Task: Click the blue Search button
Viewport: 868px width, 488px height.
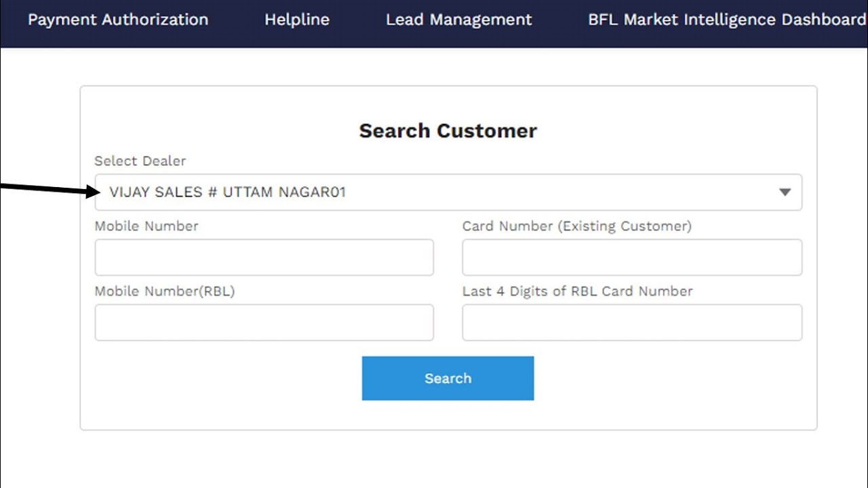Action: click(448, 378)
